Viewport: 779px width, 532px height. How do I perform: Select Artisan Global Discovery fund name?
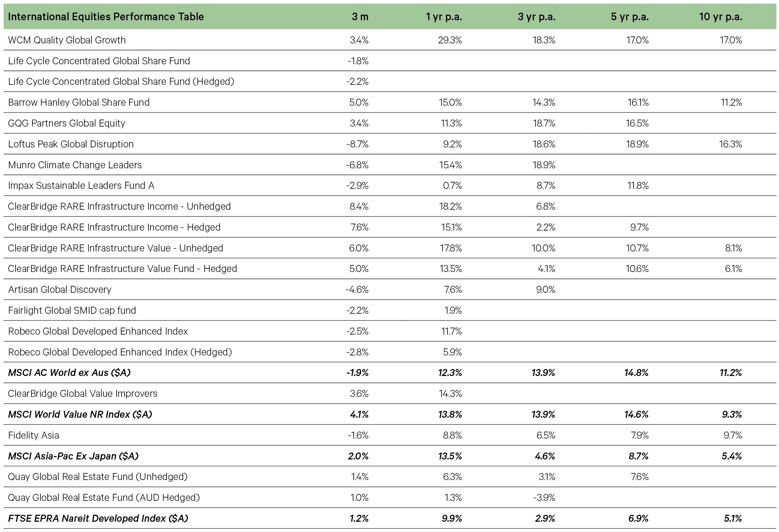(59, 289)
